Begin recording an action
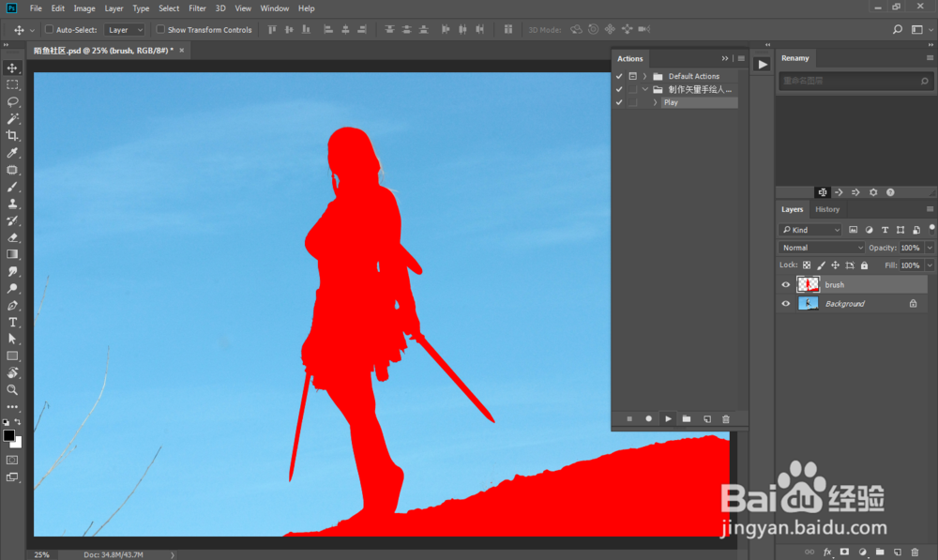 (648, 418)
